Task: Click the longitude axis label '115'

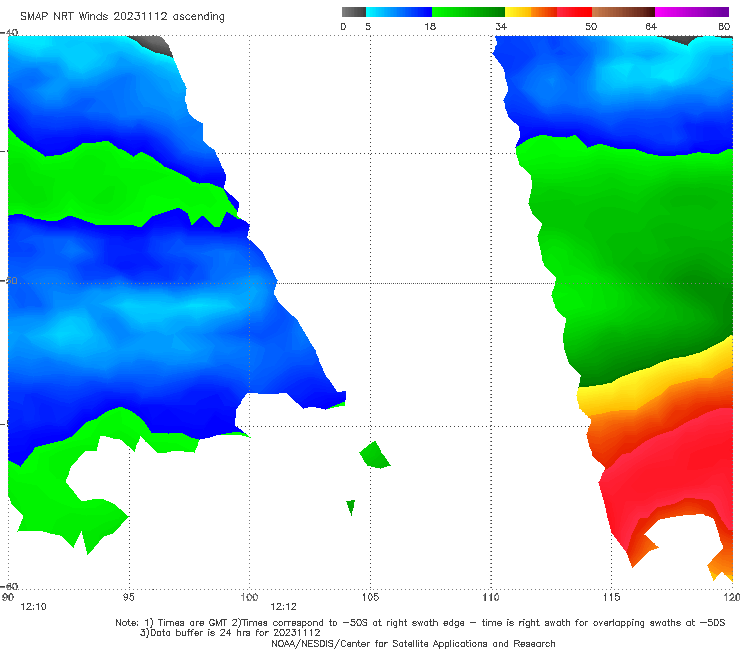Action: point(611,597)
